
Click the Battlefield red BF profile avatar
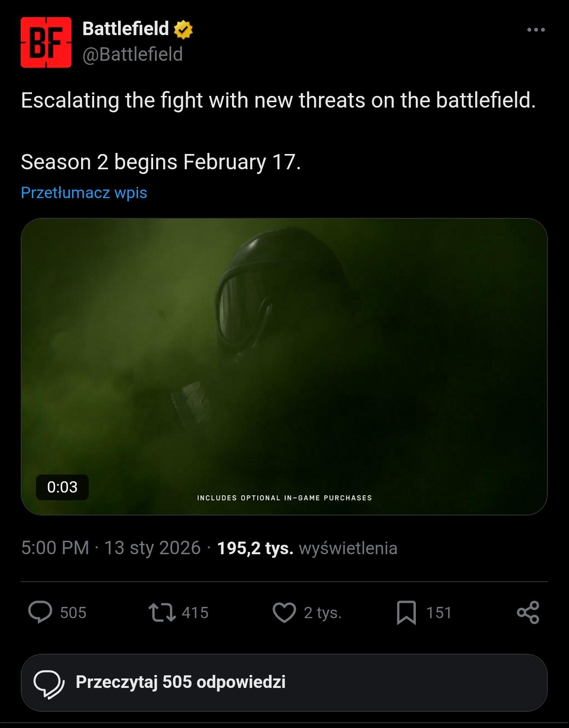coord(46,42)
